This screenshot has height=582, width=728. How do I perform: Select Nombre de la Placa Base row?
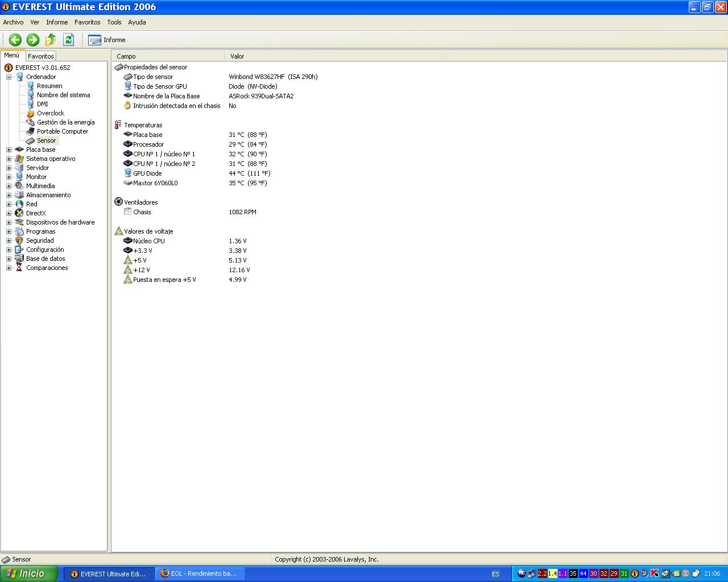click(209, 96)
